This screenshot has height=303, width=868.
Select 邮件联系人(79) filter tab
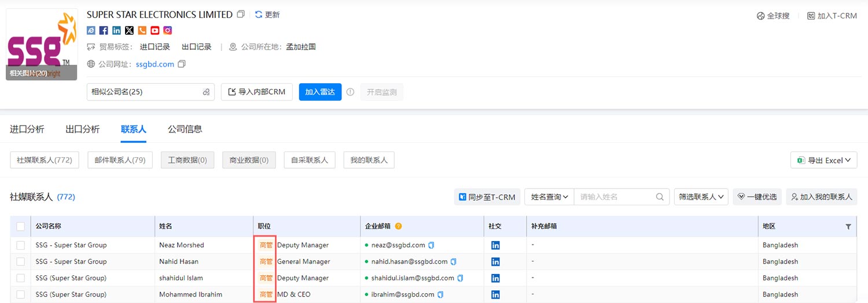point(120,160)
